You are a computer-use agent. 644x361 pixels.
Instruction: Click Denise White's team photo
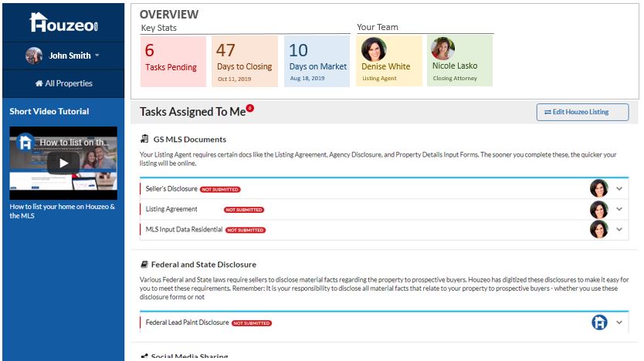[374, 49]
